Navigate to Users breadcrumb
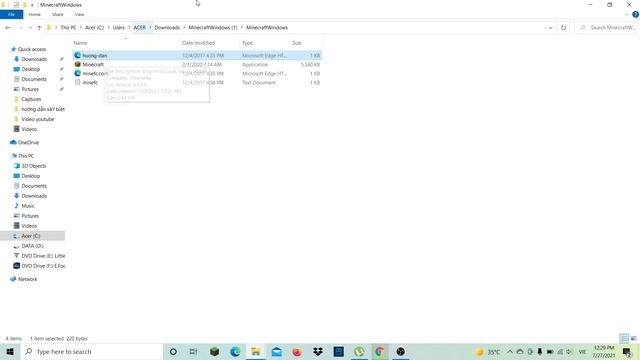This screenshot has width=640, height=360. [x=119, y=28]
